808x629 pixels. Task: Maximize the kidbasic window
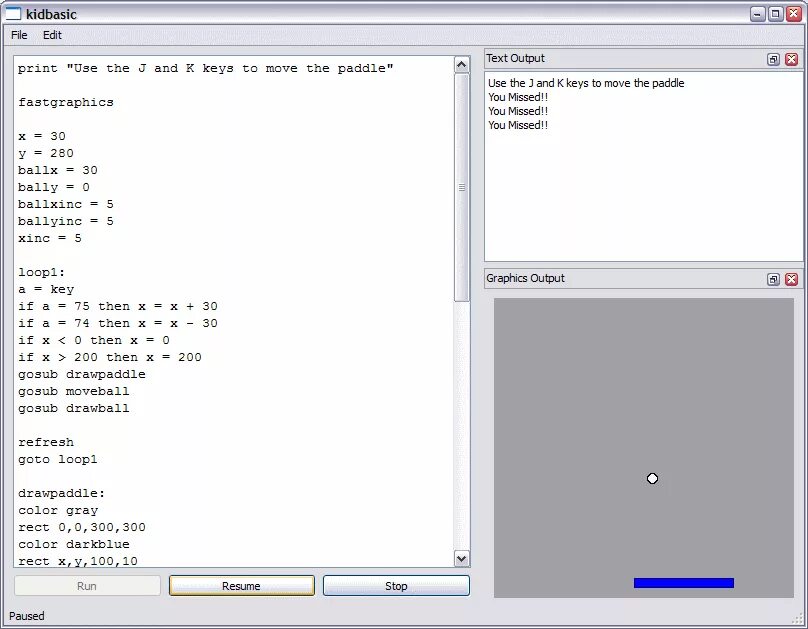tap(776, 14)
